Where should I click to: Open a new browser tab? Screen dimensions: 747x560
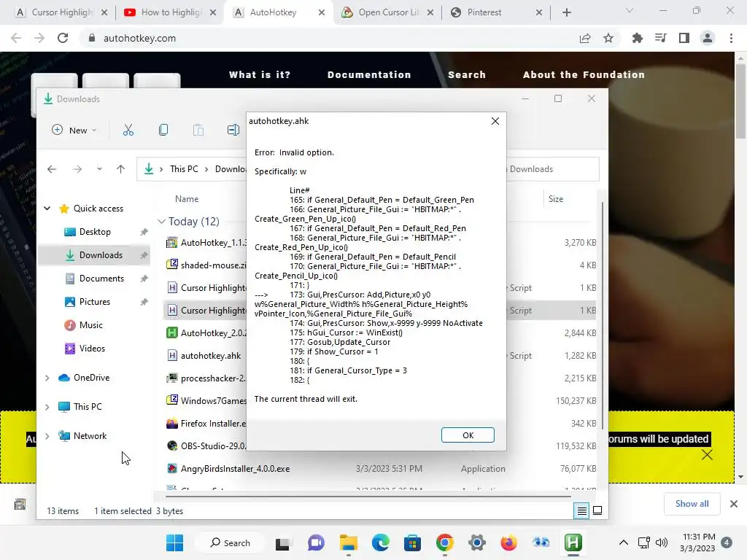click(x=566, y=12)
